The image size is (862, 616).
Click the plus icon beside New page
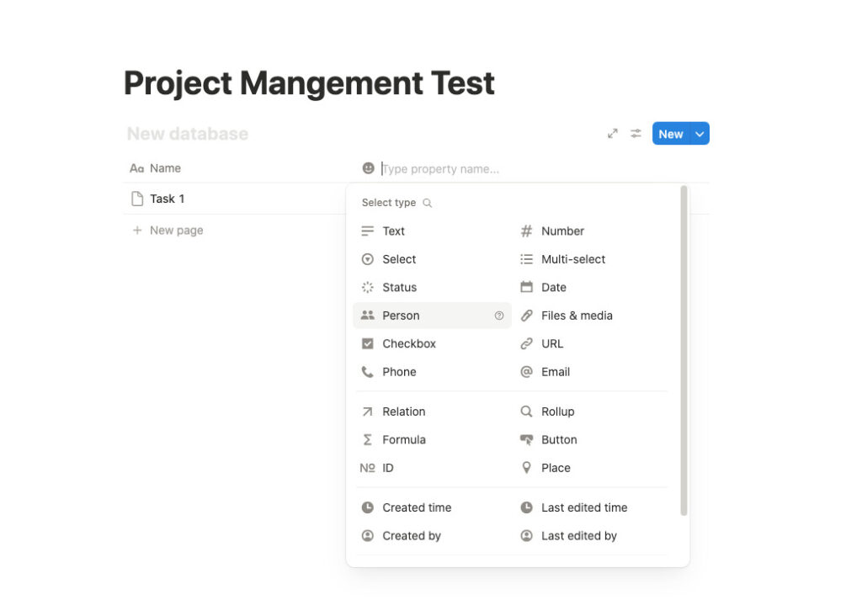[137, 231]
